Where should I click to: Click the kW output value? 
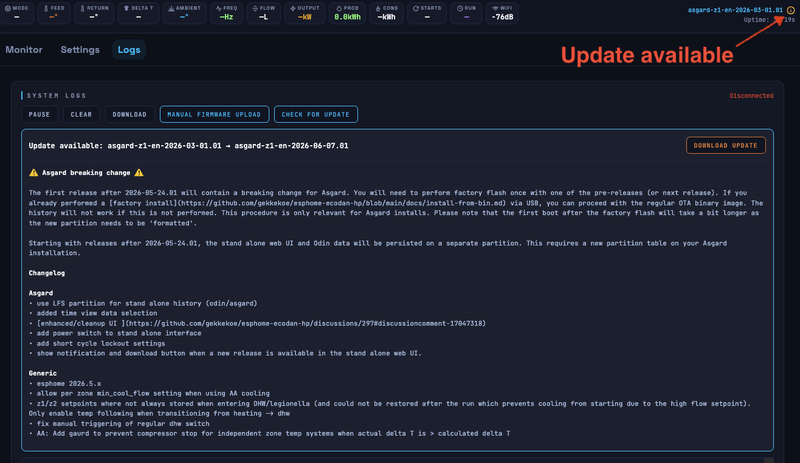(x=304, y=17)
